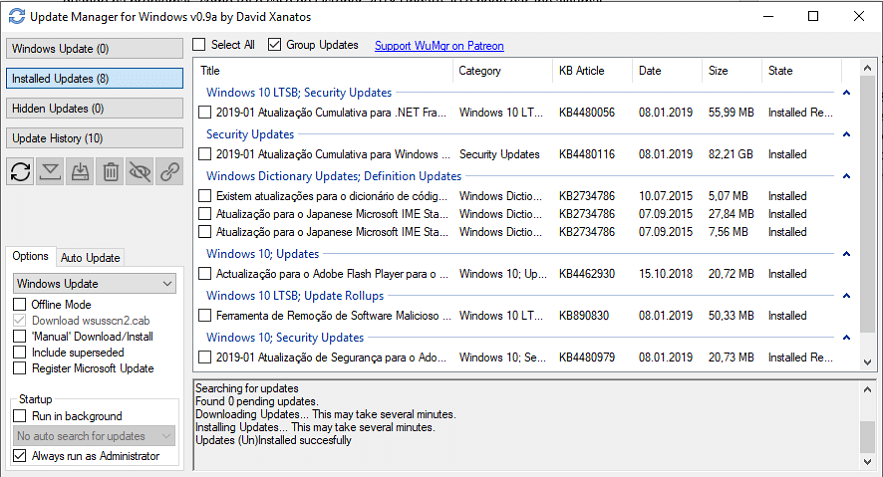Enable Offline Mode checkbox

pos(20,305)
